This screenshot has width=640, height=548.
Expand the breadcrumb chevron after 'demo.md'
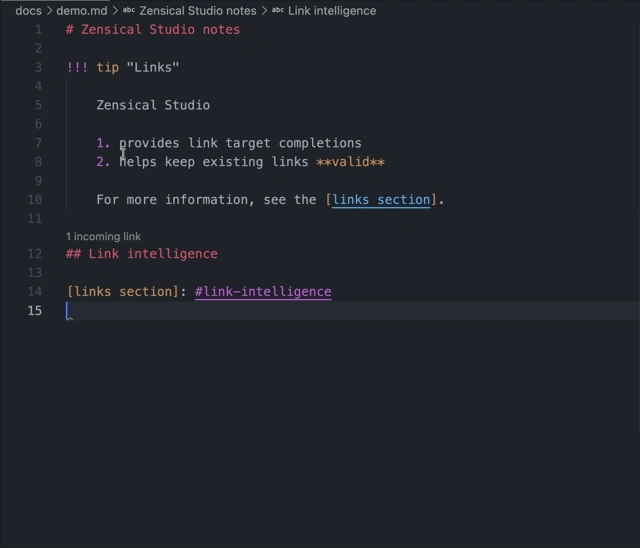point(115,11)
